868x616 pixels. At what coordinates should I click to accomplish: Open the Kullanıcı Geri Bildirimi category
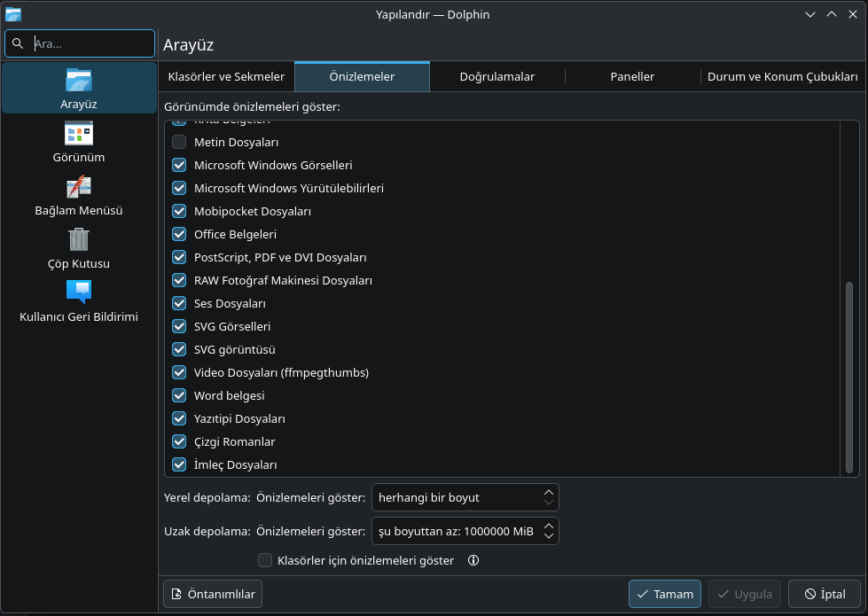tap(79, 301)
